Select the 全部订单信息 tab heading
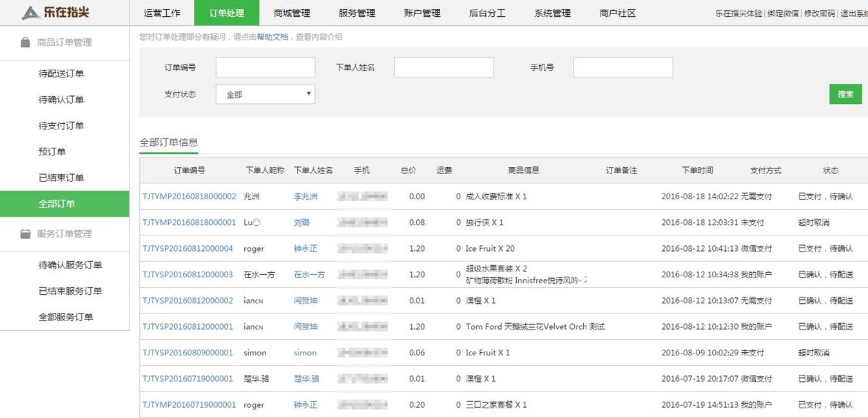 (169, 143)
